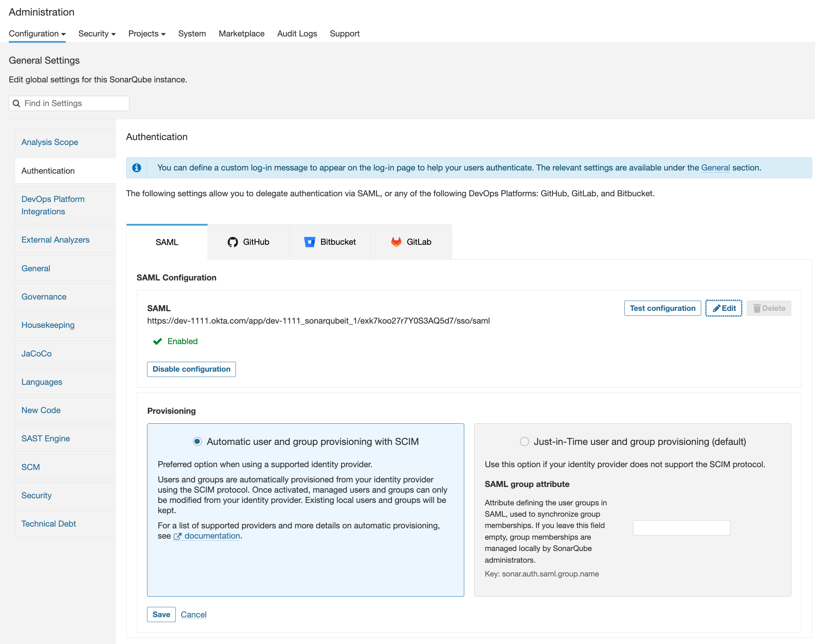Screen dimensions: 815x644
Task: Click the search magnifier icon
Action: coord(17,103)
